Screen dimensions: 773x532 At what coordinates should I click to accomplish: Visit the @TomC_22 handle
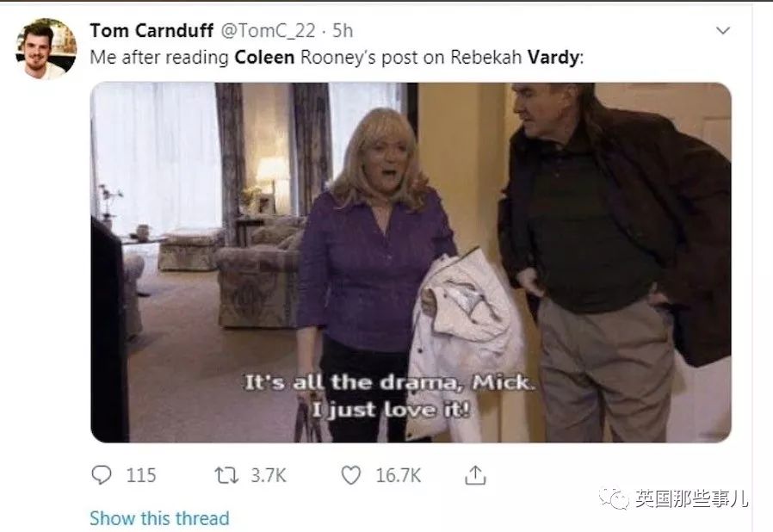pyautogui.click(x=269, y=31)
